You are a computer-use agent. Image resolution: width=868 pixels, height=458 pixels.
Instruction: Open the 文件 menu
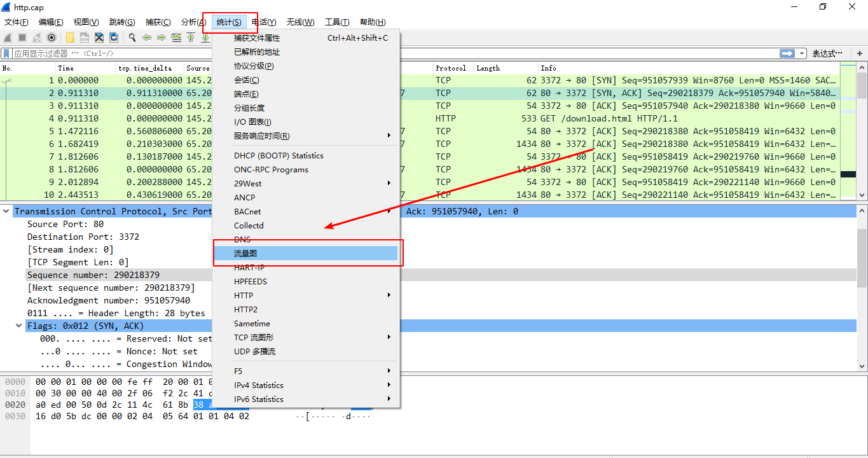click(16, 22)
